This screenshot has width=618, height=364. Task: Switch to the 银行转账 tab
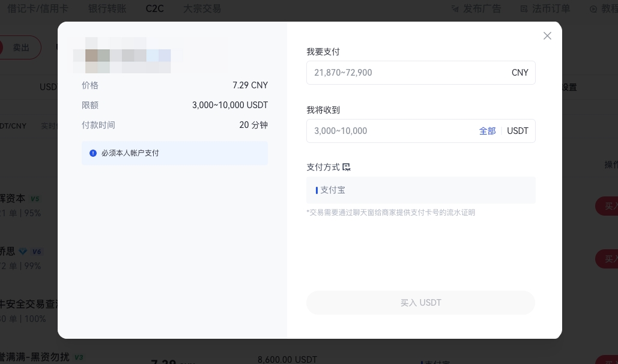(x=107, y=8)
